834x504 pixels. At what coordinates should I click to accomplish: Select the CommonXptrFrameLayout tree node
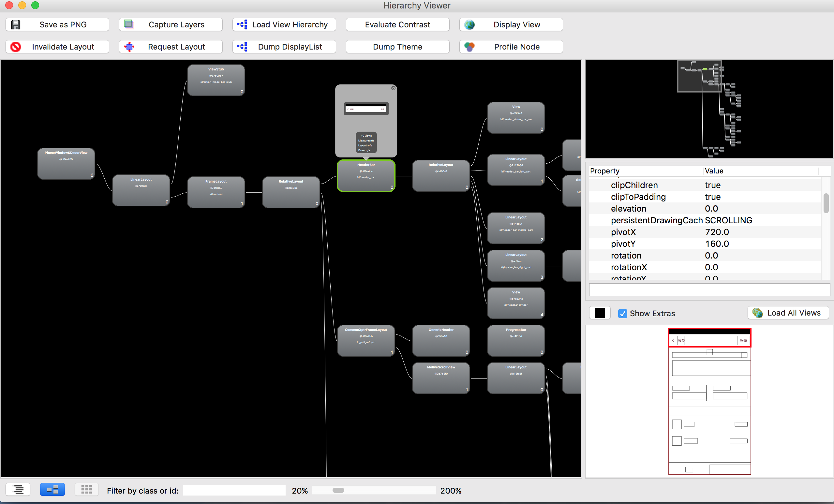coord(366,340)
